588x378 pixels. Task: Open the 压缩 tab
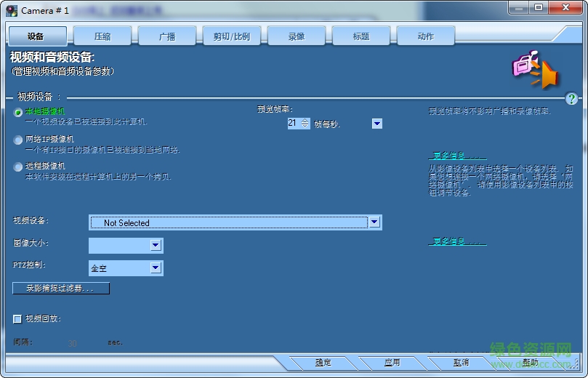pyautogui.click(x=102, y=36)
